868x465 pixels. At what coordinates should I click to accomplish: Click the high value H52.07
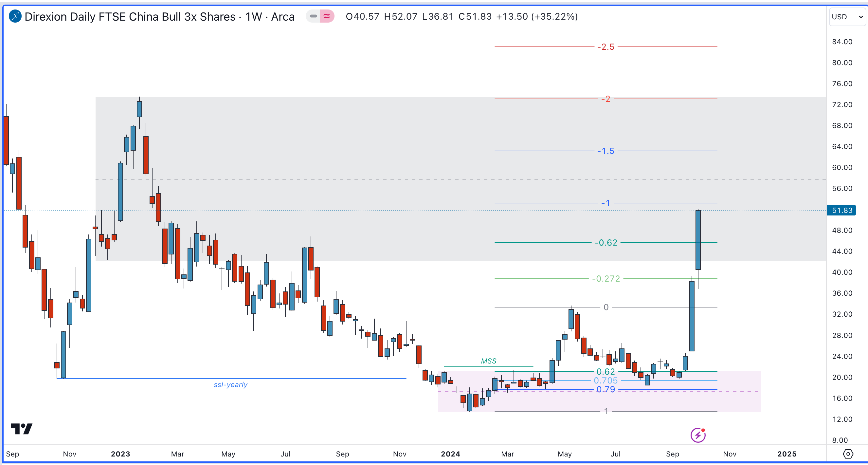click(401, 16)
